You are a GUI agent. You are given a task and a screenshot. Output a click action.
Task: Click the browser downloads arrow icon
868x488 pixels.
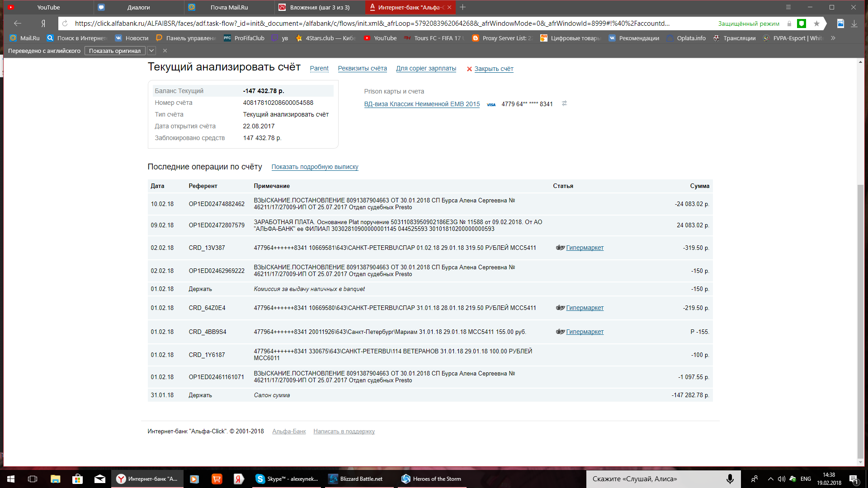(854, 23)
